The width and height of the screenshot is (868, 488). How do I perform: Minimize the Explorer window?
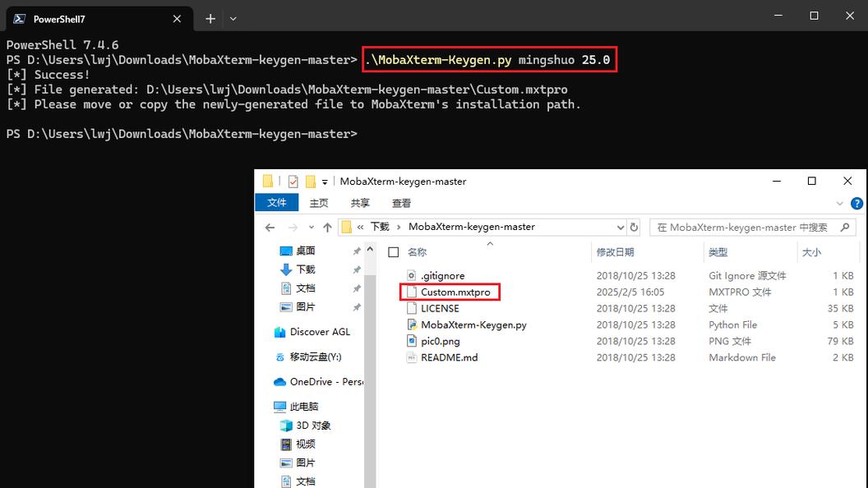click(777, 181)
